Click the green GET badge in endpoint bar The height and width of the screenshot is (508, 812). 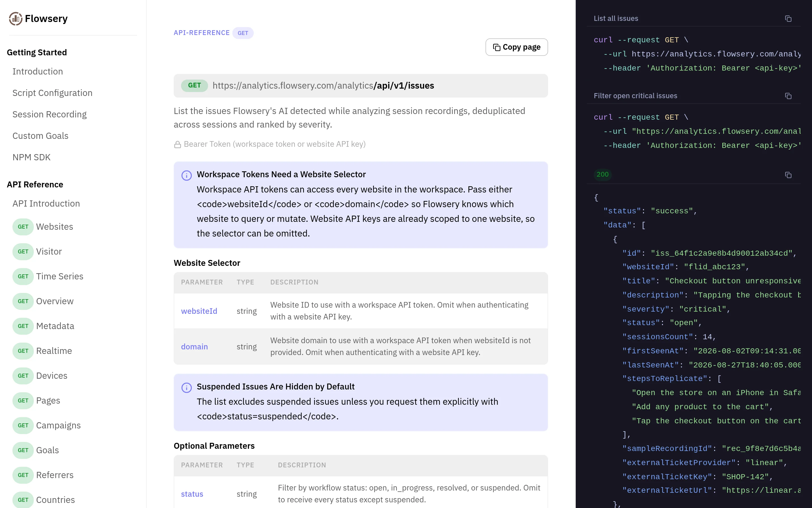pyautogui.click(x=194, y=85)
